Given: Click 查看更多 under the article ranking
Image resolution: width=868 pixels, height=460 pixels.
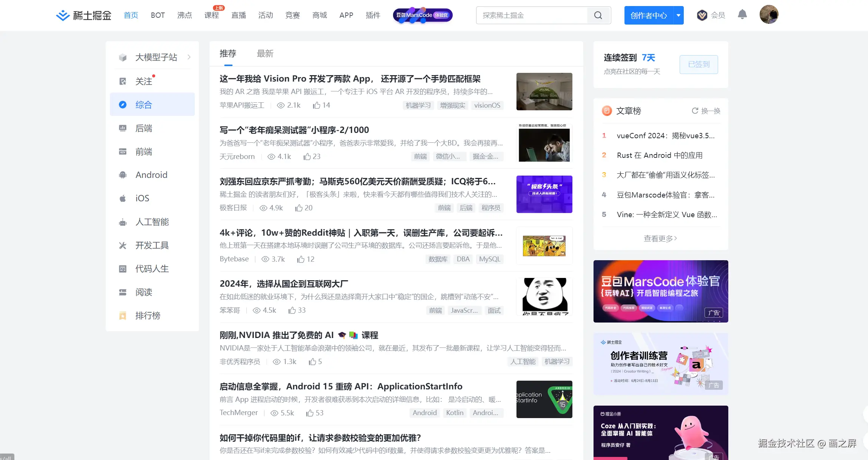Looking at the screenshot, I should tap(660, 238).
